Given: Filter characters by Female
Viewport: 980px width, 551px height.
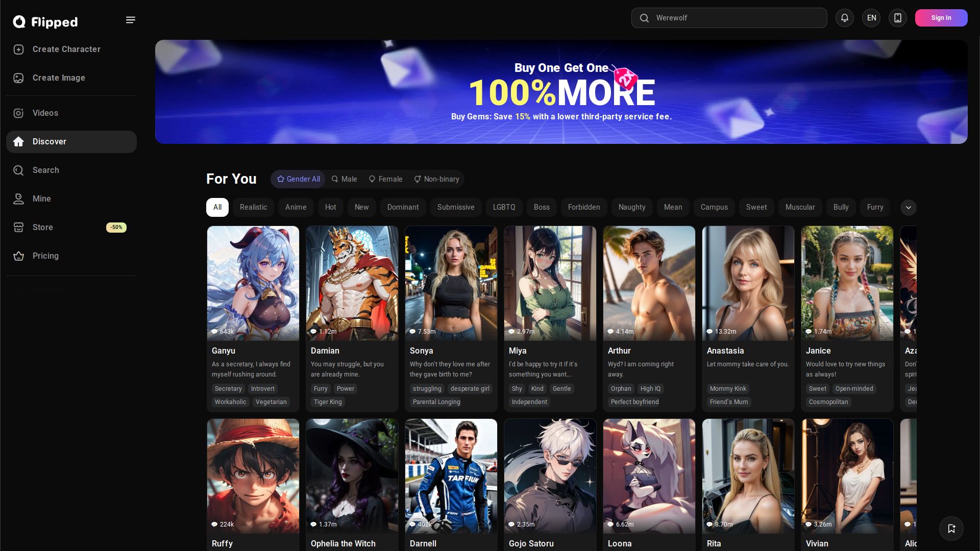Looking at the screenshot, I should click(386, 179).
